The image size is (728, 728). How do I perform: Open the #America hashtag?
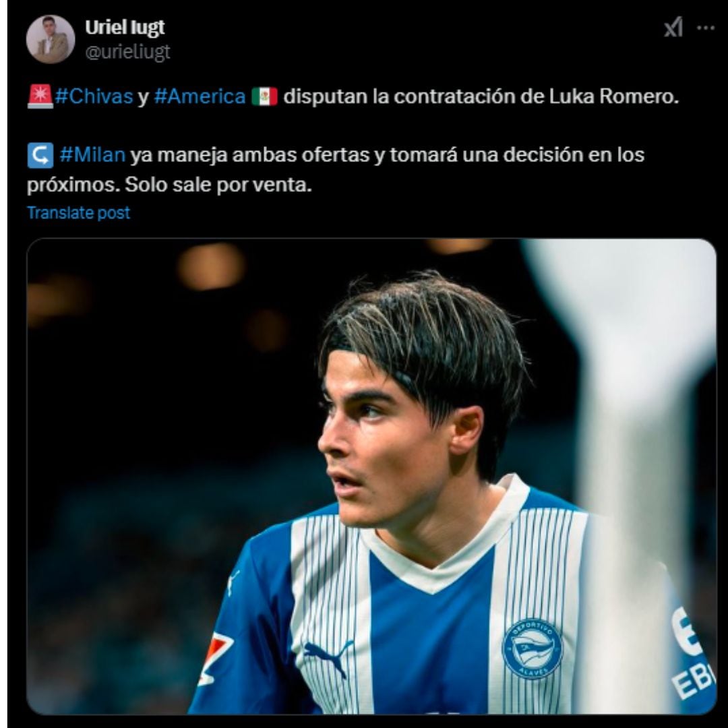tap(200, 96)
